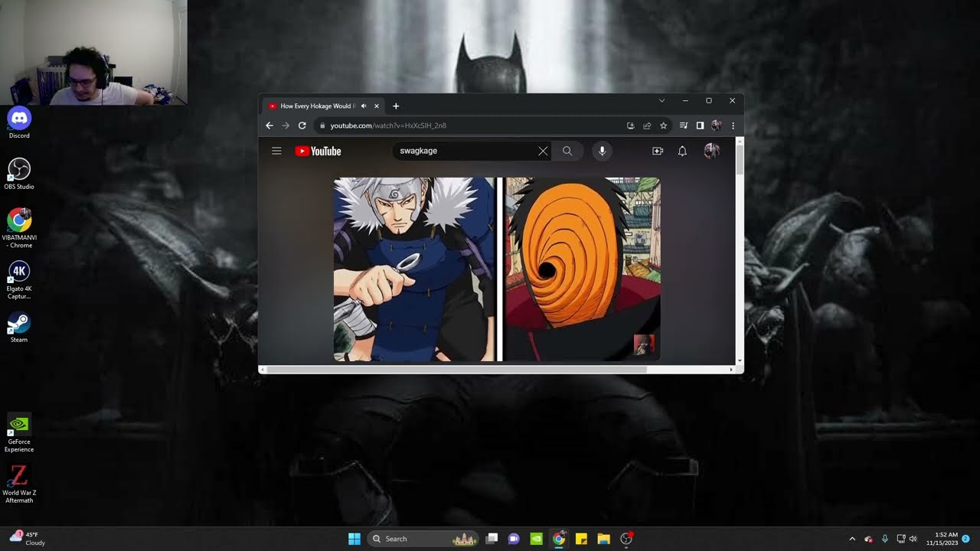Mute the tab's audio speaker icon
The image size is (980, 551).
tap(364, 106)
